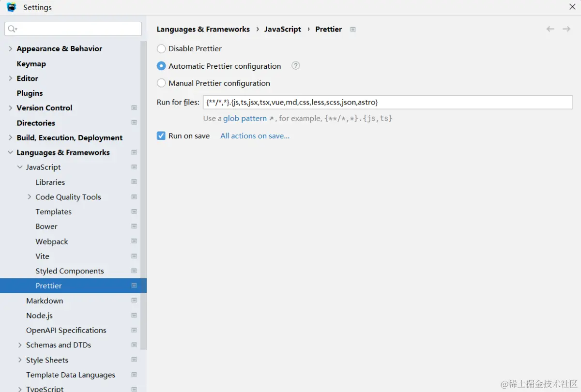Screen dimensions: 581x392
Task: Click the project-level icon on the JavaScript row
Action: pyautogui.click(x=134, y=167)
